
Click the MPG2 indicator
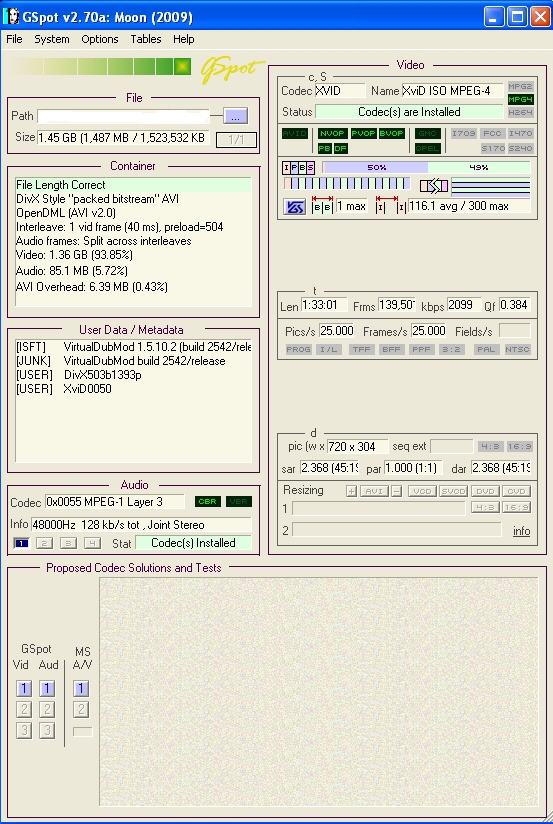tap(520, 86)
